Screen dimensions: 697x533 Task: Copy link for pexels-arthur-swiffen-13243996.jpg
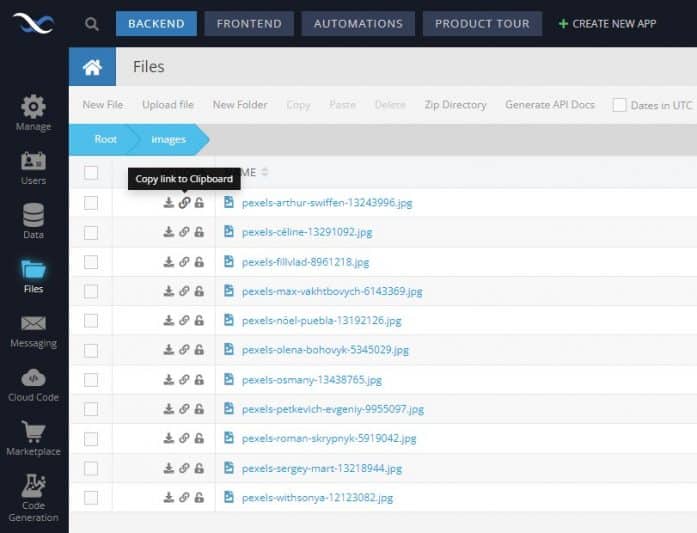coord(184,203)
